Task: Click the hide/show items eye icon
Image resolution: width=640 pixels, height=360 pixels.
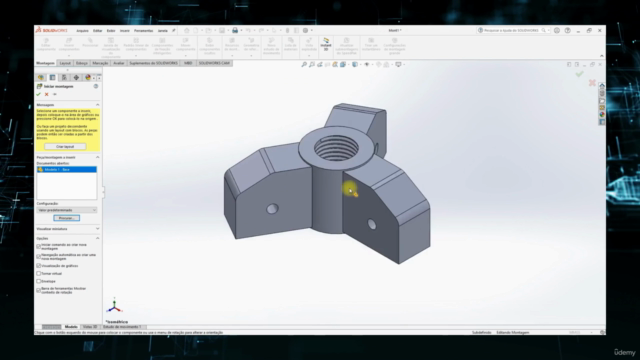Action: [x=367, y=64]
